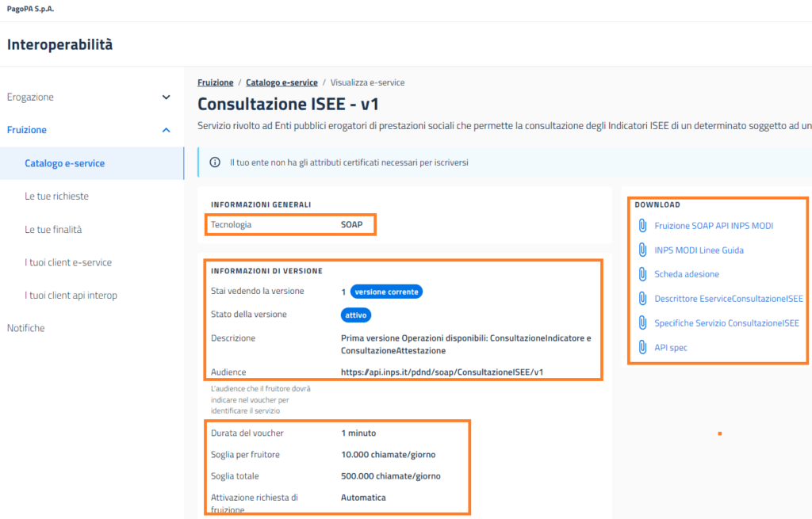Click paperclip icon beside INPS MODI Linee Guida
Viewport: 812px width, 519px height.
coord(643,250)
